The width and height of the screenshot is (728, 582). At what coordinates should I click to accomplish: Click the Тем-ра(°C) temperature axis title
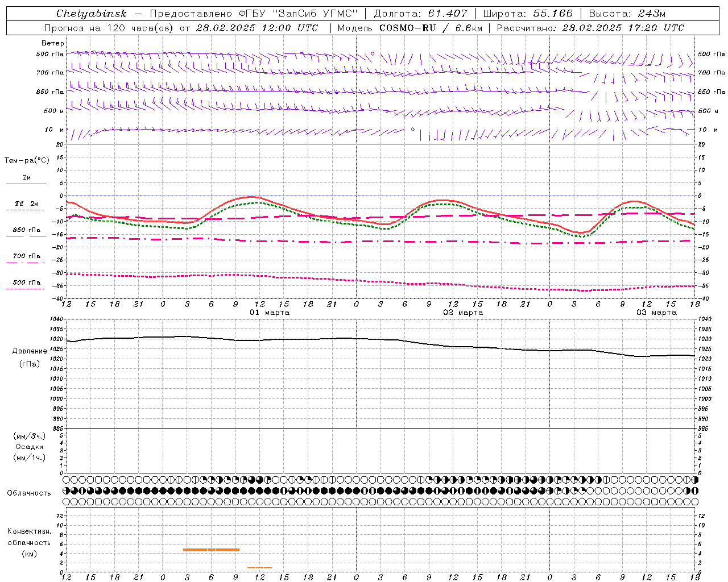27,161
